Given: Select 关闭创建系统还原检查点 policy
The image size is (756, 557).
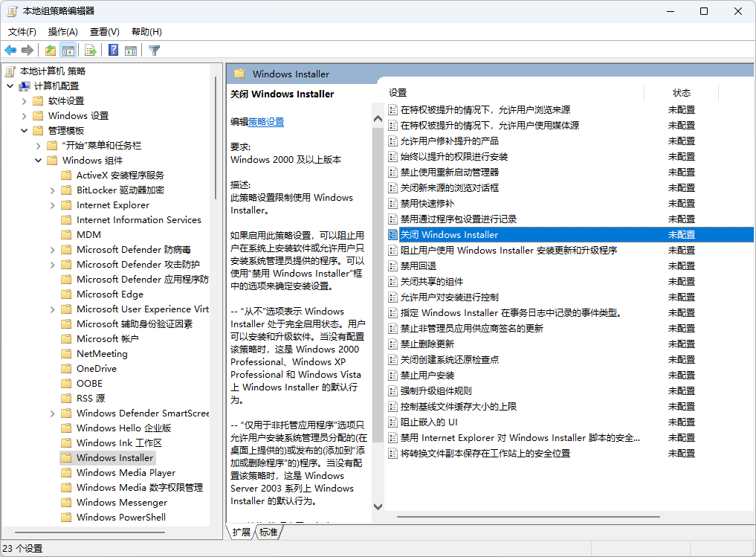Looking at the screenshot, I should click(x=449, y=360).
